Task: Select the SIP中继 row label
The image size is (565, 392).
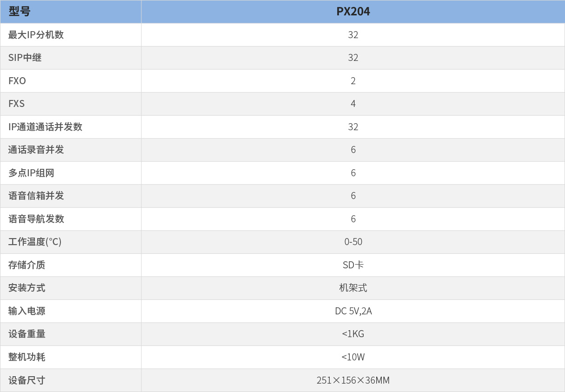Action: (x=25, y=58)
